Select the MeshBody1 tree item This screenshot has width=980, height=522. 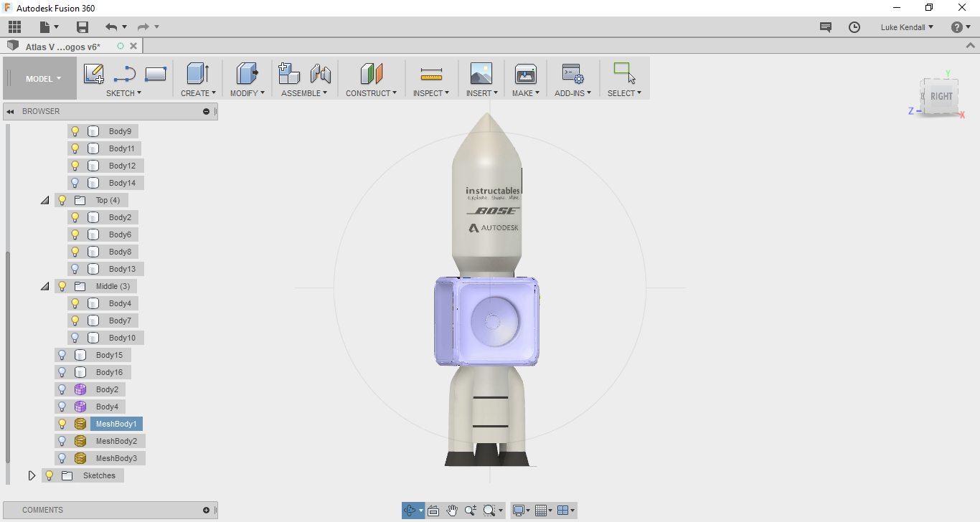coord(116,424)
